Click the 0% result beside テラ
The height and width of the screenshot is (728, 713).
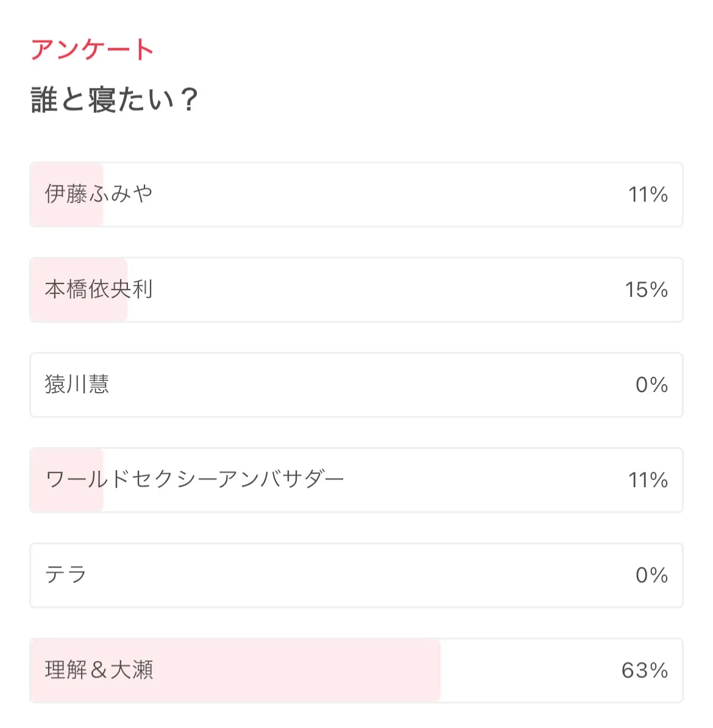click(x=651, y=575)
